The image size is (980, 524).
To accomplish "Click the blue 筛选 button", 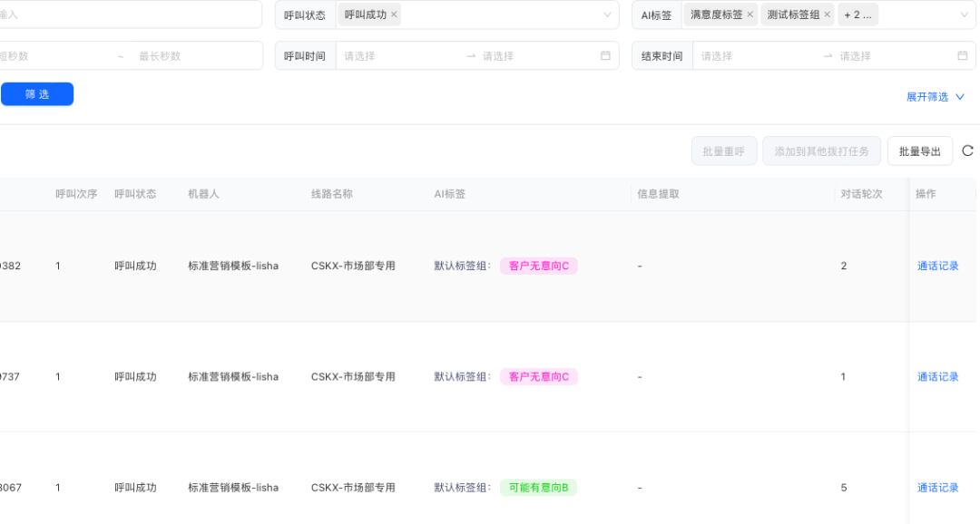I will [x=37, y=94].
